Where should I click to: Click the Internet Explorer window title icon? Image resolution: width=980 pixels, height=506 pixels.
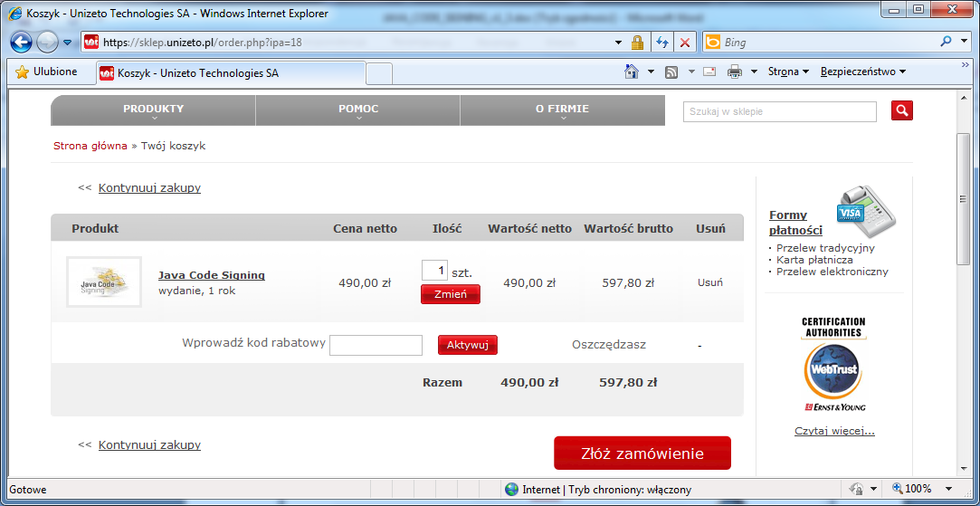point(15,14)
